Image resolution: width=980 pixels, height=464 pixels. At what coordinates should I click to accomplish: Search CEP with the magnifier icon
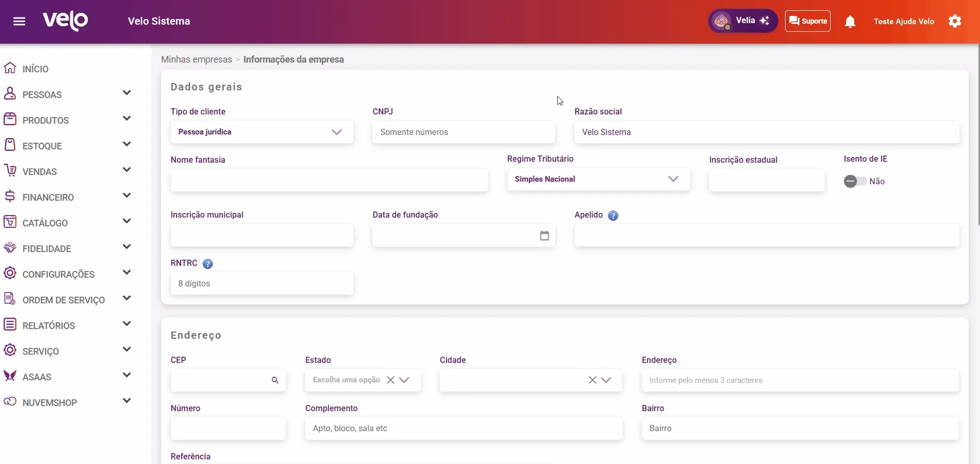pyautogui.click(x=275, y=380)
